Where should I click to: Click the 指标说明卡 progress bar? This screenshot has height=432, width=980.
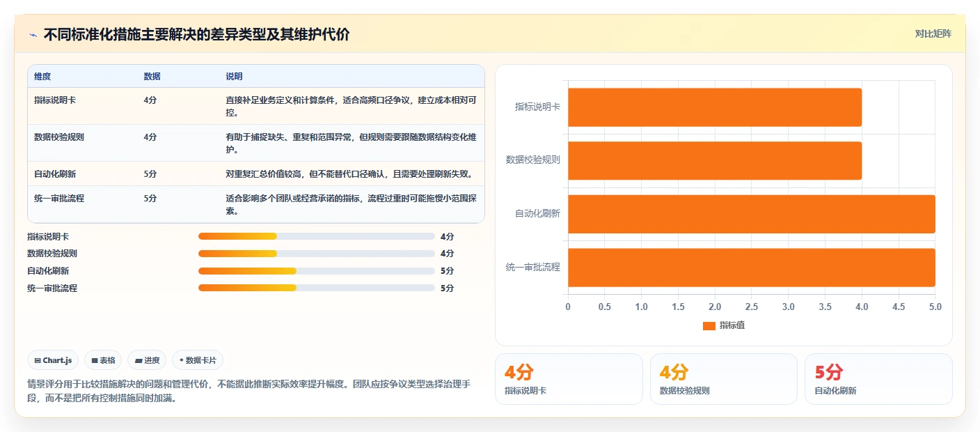pyautogui.click(x=317, y=236)
